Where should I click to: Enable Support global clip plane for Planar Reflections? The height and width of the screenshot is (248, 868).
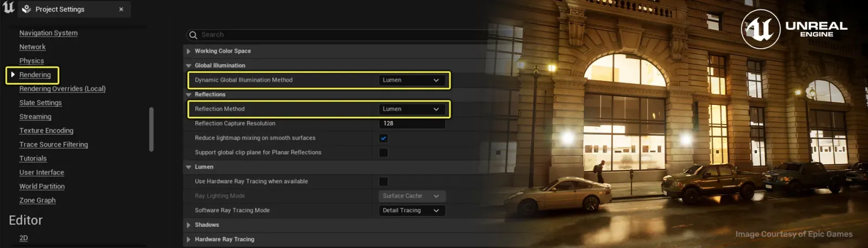coord(384,153)
